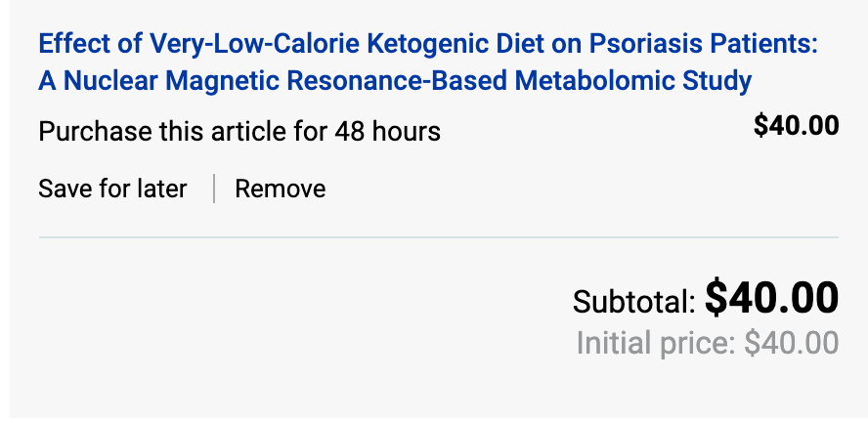Click the grey Initial price label

tap(656, 344)
